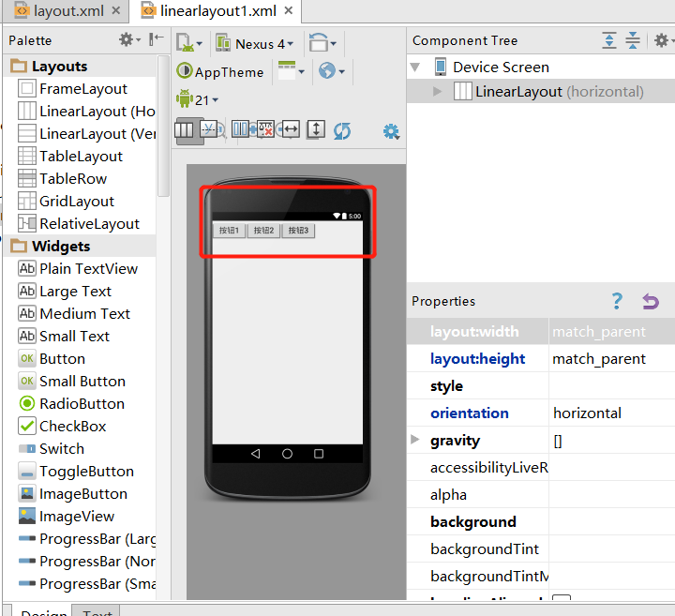Click the AppTheme theme selector
The image size is (675, 616).
point(220,71)
